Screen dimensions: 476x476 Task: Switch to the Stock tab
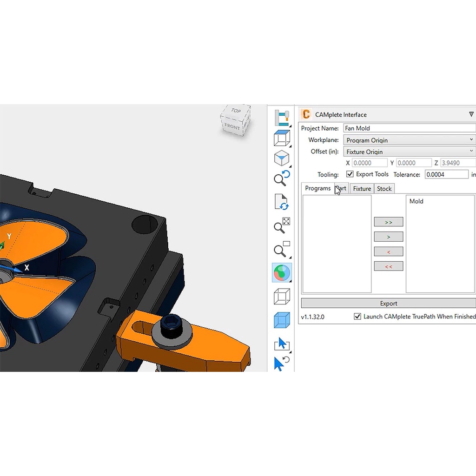384,189
